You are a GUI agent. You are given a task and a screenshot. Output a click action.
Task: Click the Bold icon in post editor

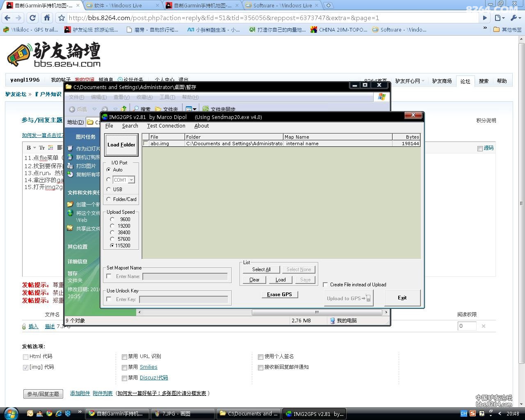pyautogui.click(x=29, y=148)
